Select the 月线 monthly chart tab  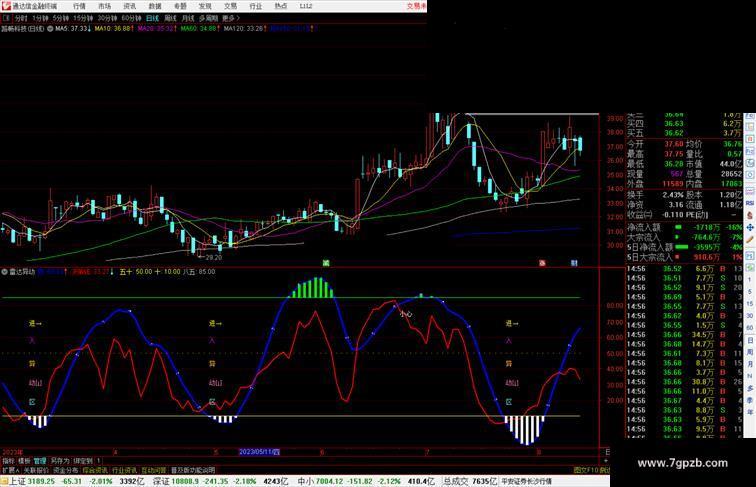tap(188, 18)
